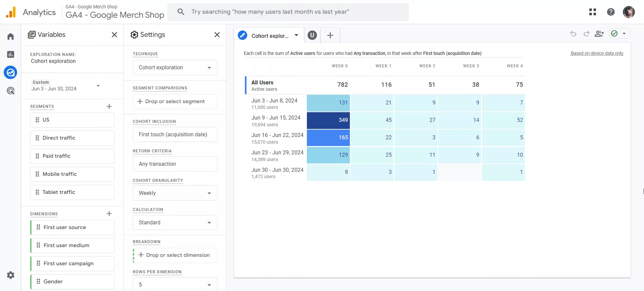Select the Tablet traffic segment
This screenshot has height=291, width=644.
[x=72, y=192]
